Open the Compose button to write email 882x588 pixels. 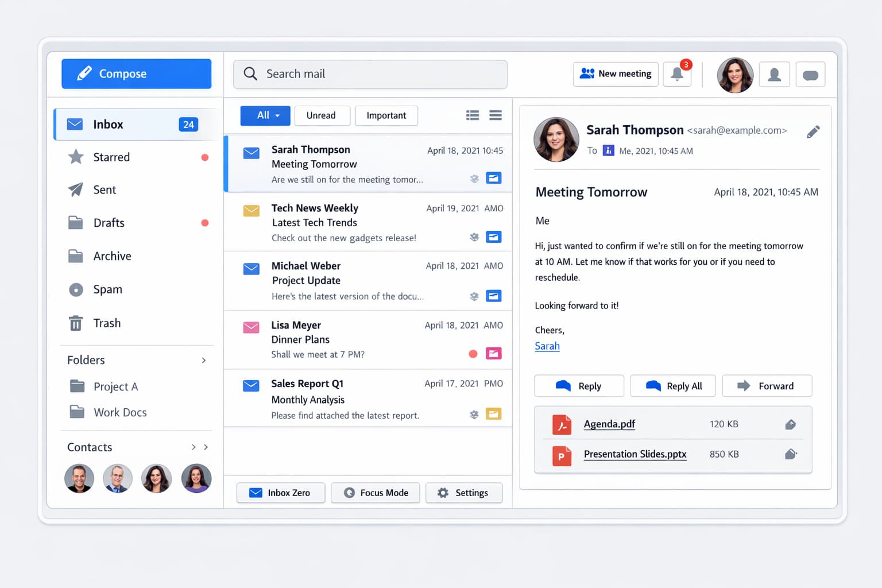coord(136,73)
